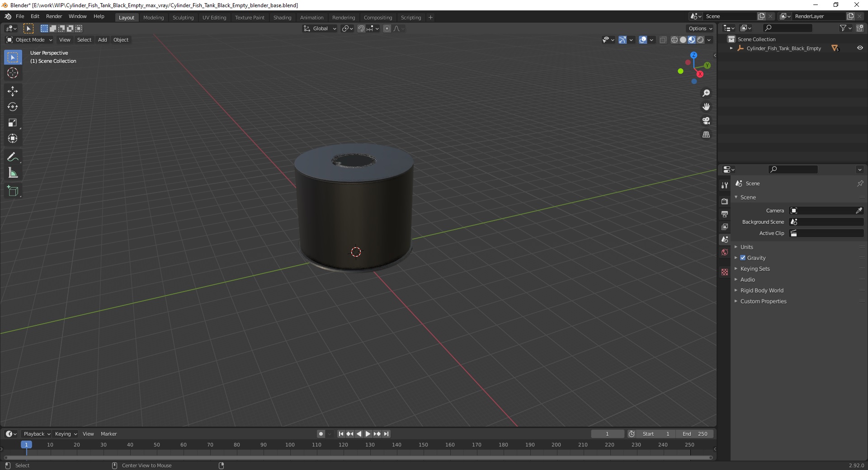Screen dimensions: 868x470
Task: Select the Scale tool
Action: click(x=13, y=123)
